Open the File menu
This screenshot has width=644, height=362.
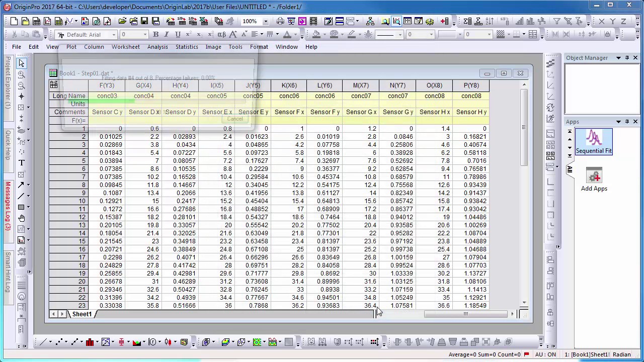point(17,47)
